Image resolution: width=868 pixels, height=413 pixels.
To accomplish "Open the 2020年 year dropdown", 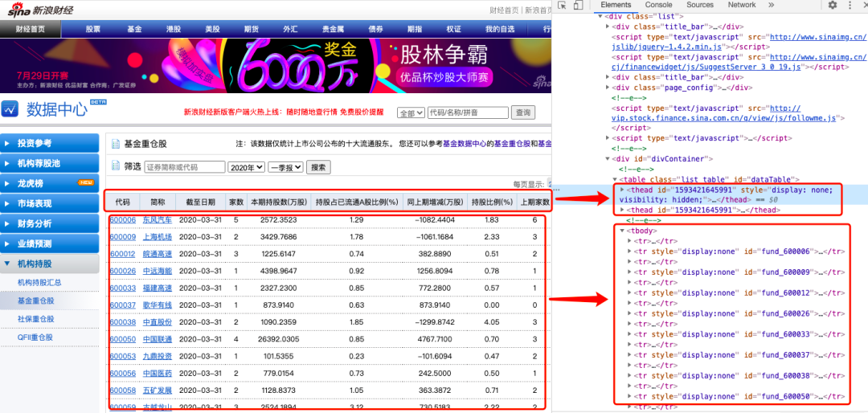I will [247, 167].
